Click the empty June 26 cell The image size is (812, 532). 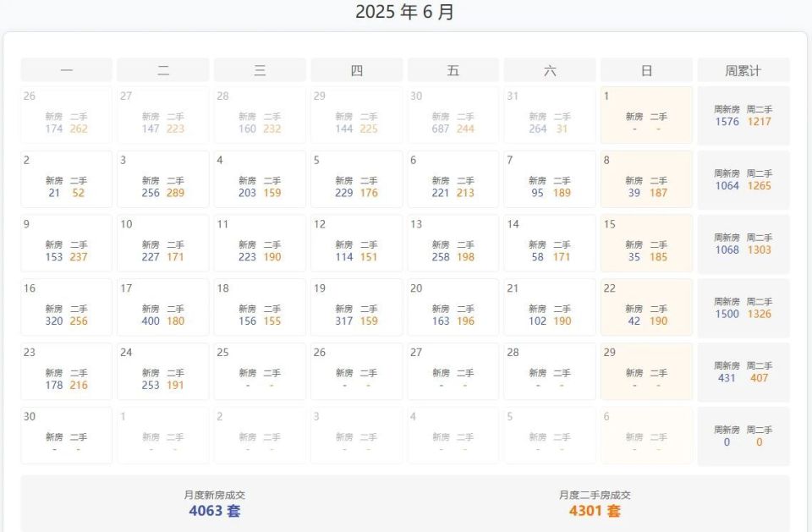click(356, 371)
